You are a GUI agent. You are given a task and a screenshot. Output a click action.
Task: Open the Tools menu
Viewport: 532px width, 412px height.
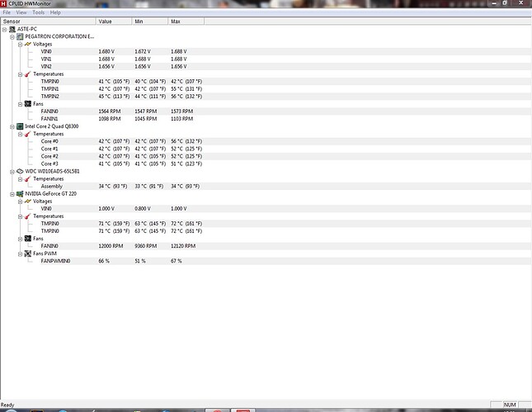point(38,13)
